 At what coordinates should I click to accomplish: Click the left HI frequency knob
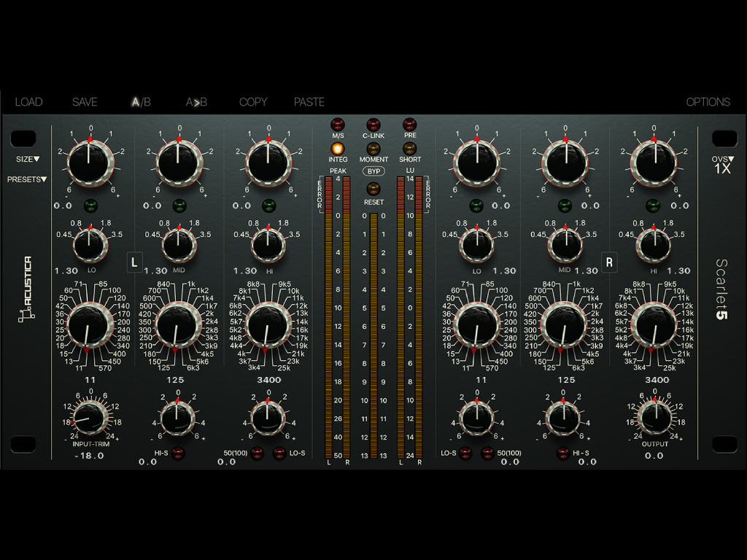pyautogui.click(x=268, y=326)
